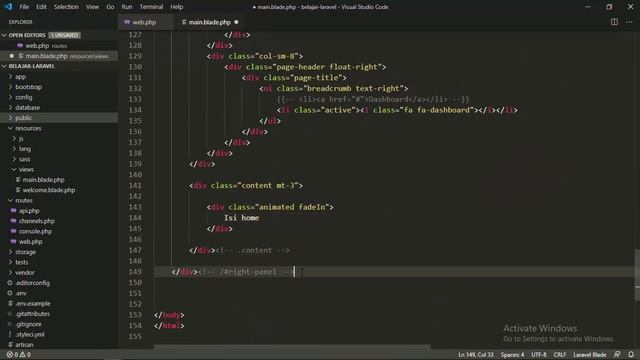
Task: Click the unsaved dot on main.blade.php tab
Action: coord(236,22)
